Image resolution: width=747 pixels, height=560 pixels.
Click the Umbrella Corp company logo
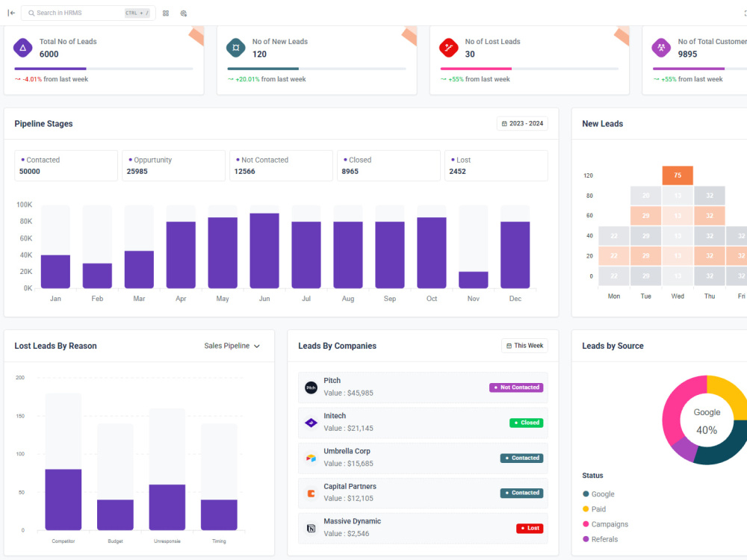(x=311, y=458)
